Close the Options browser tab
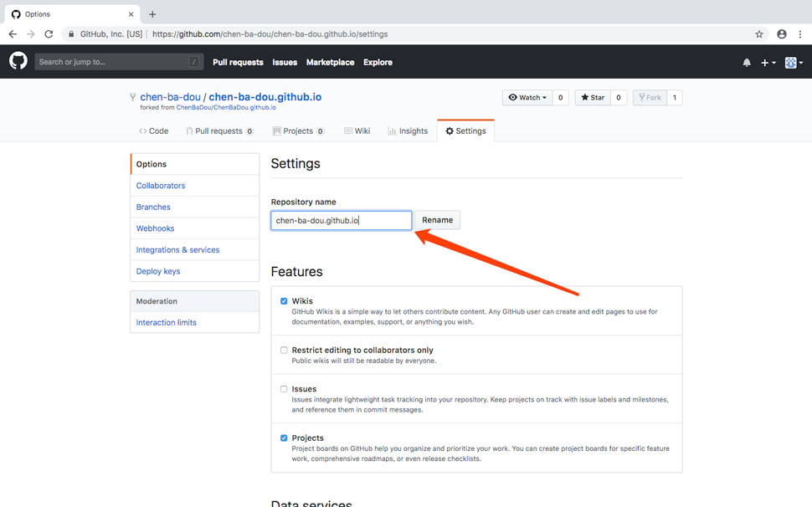 131,14
